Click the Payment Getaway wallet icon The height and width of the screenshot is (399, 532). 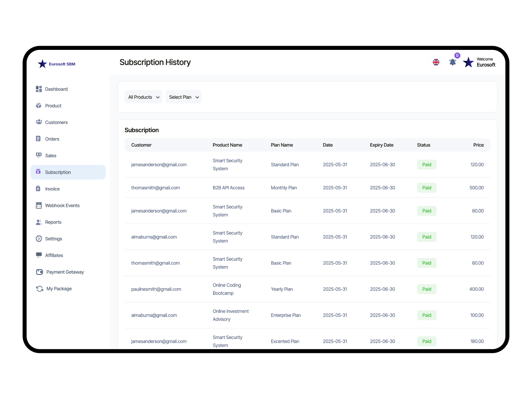(x=39, y=272)
